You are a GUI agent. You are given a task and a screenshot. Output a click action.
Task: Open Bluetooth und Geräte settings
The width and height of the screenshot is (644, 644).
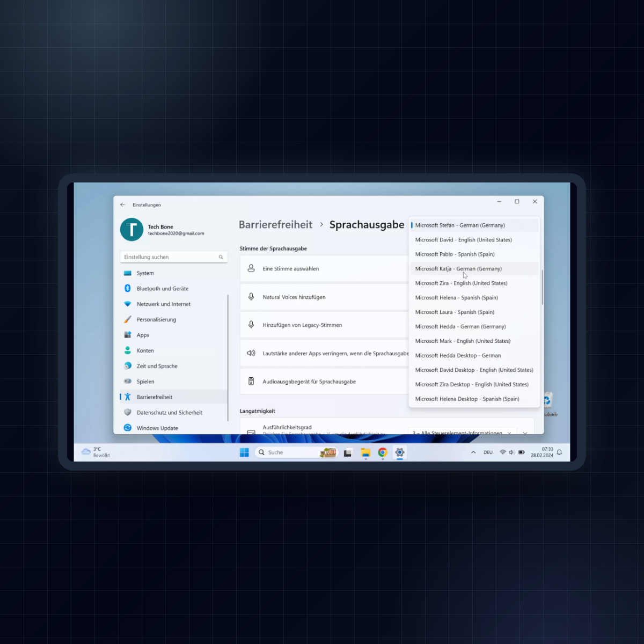click(174, 289)
